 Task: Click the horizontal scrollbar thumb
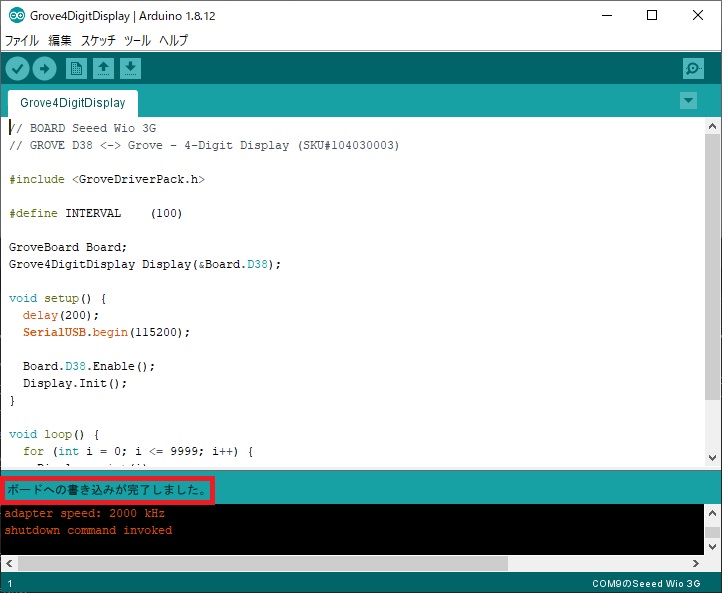point(263,563)
